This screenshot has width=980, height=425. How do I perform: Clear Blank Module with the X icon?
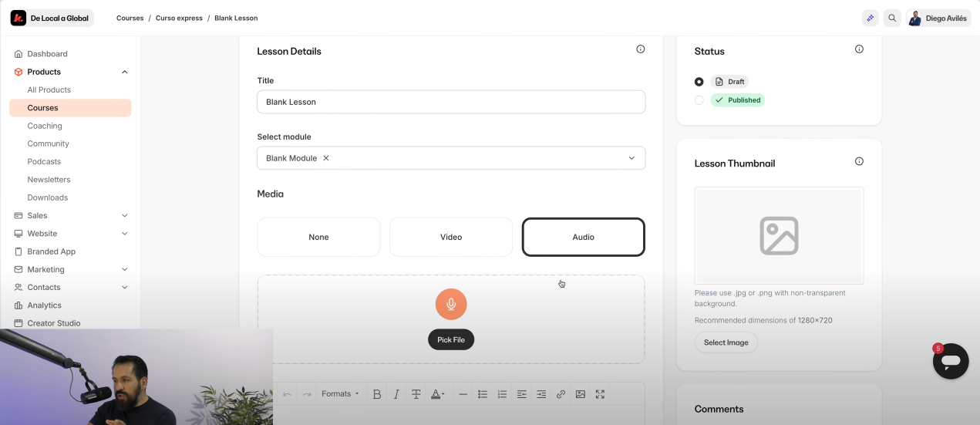(325, 158)
